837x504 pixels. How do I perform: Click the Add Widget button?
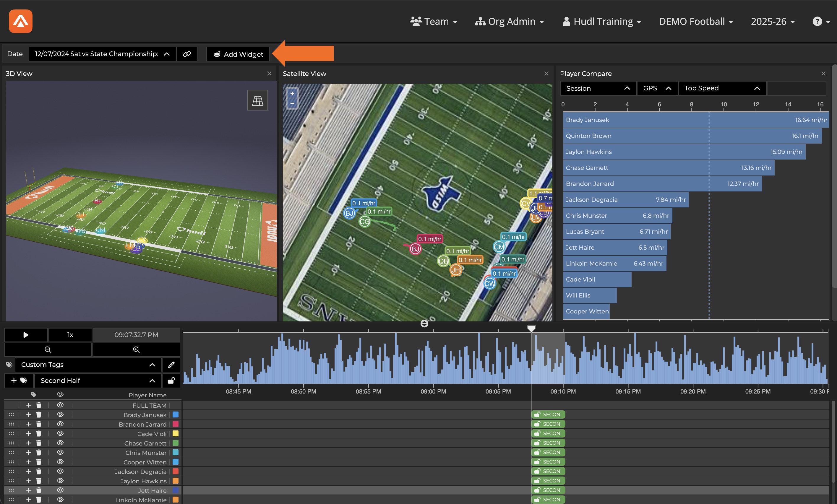click(x=238, y=54)
